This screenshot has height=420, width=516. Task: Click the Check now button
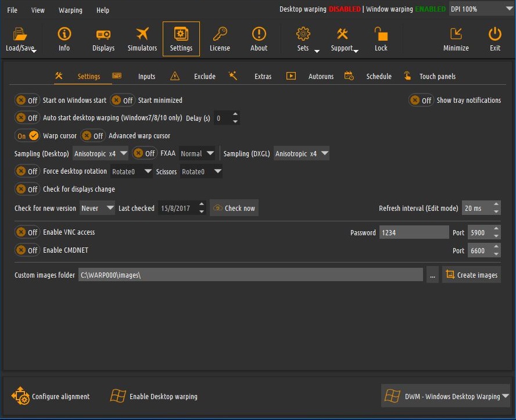(x=234, y=208)
